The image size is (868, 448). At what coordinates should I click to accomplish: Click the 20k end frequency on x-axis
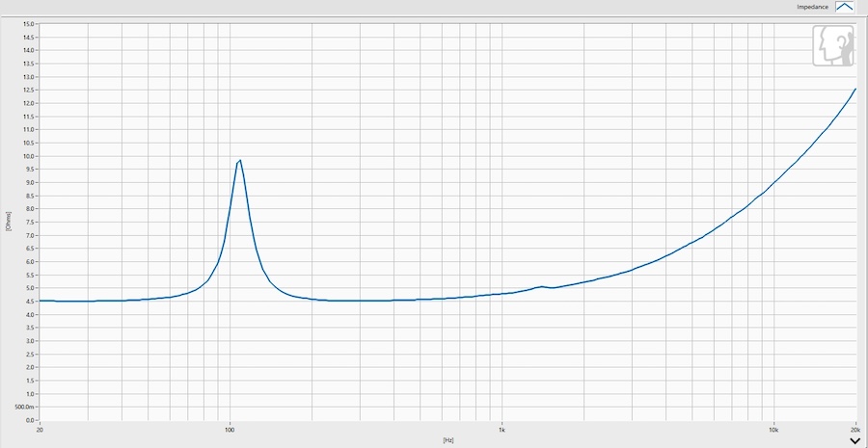855,429
